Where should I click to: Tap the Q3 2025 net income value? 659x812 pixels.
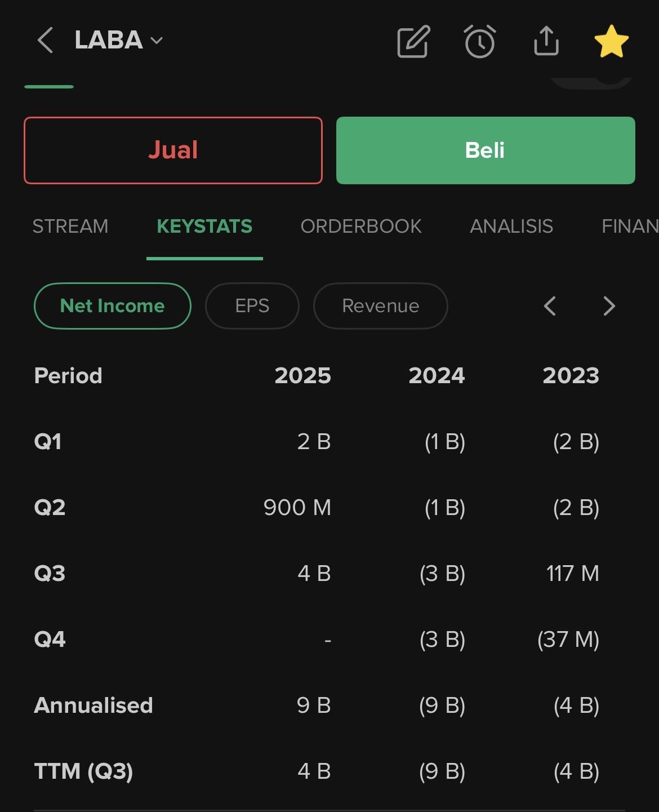coord(314,574)
